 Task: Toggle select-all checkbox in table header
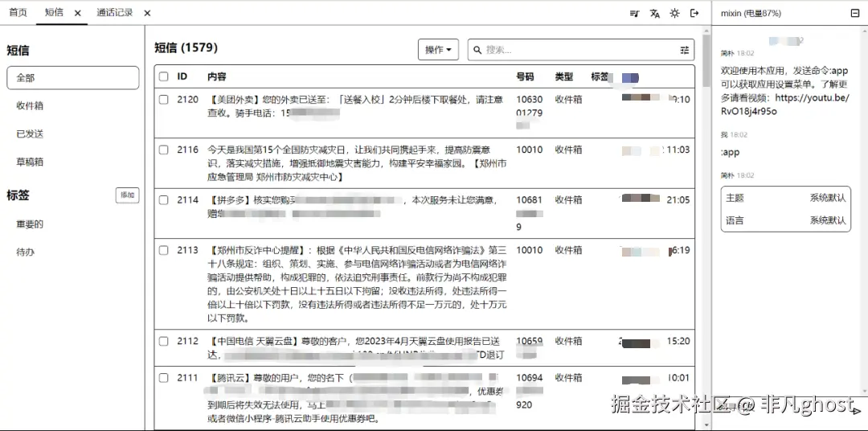[x=163, y=76]
